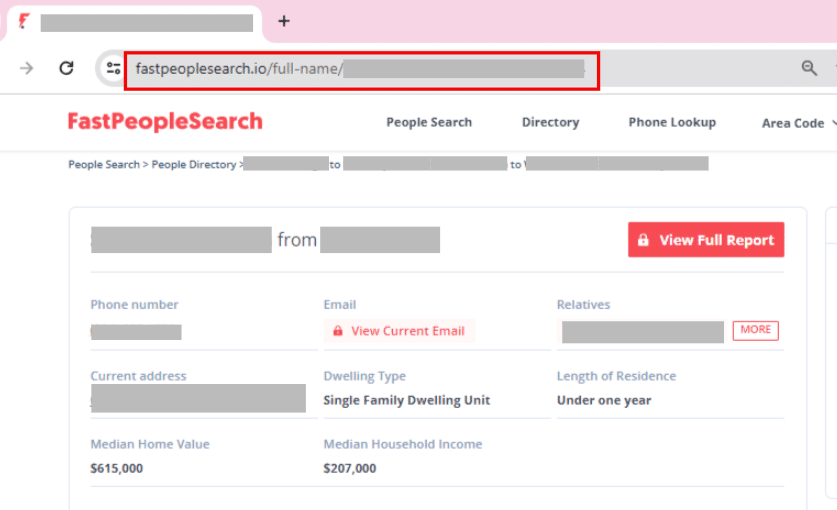Open Phone Lookup in the top navigation
The image size is (837, 510).
672,122
